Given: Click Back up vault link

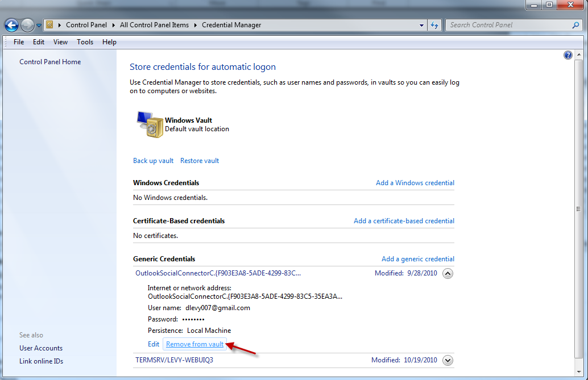Looking at the screenshot, I should pyautogui.click(x=153, y=161).
